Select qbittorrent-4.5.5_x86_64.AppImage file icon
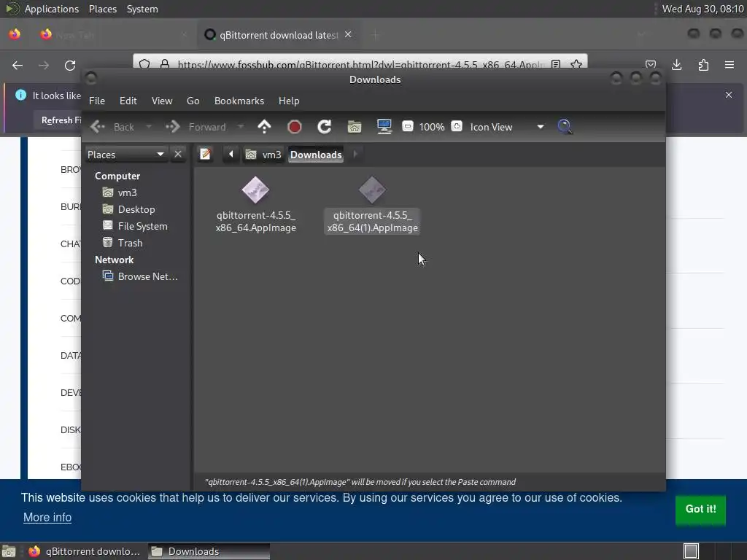Screen dimensions: 747x560 [255, 190]
